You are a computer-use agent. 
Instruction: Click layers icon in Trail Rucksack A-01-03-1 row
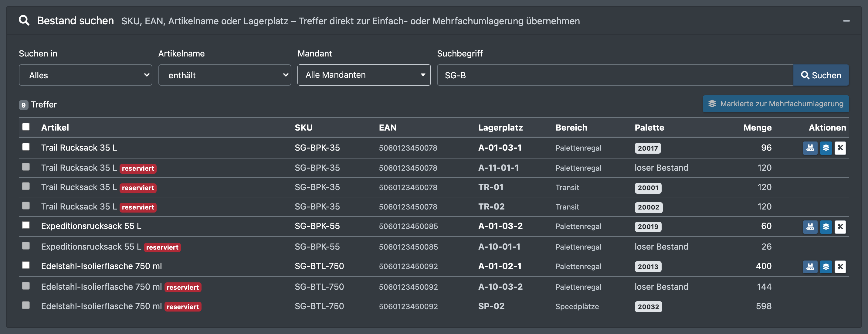pyautogui.click(x=826, y=148)
